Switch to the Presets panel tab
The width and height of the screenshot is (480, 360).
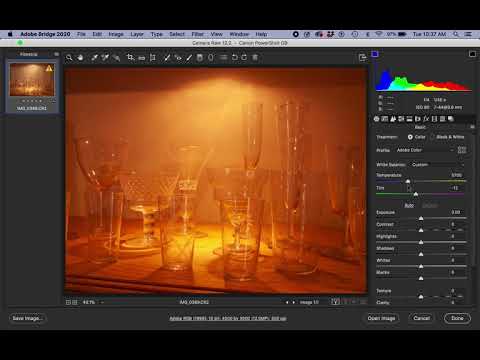pyautogui.click(x=442, y=119)
